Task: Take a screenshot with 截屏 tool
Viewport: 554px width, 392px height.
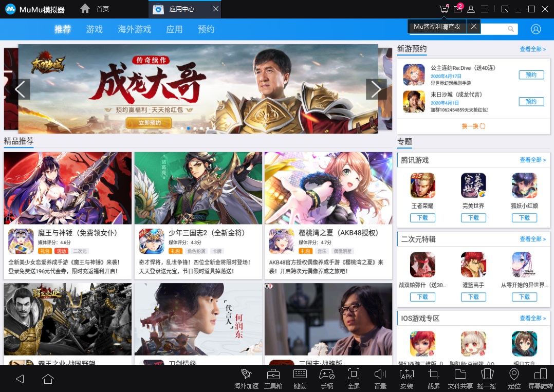Action: click(x=433, y=377)
